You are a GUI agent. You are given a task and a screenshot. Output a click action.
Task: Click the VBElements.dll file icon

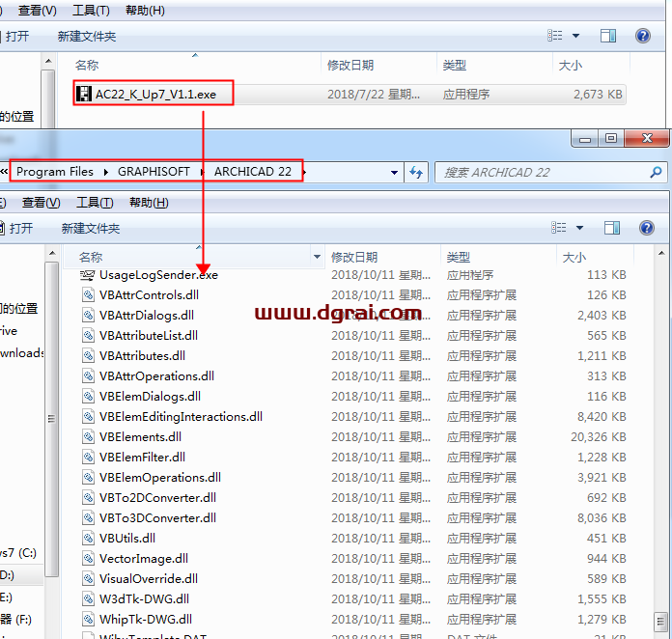(x=88, y=436)
